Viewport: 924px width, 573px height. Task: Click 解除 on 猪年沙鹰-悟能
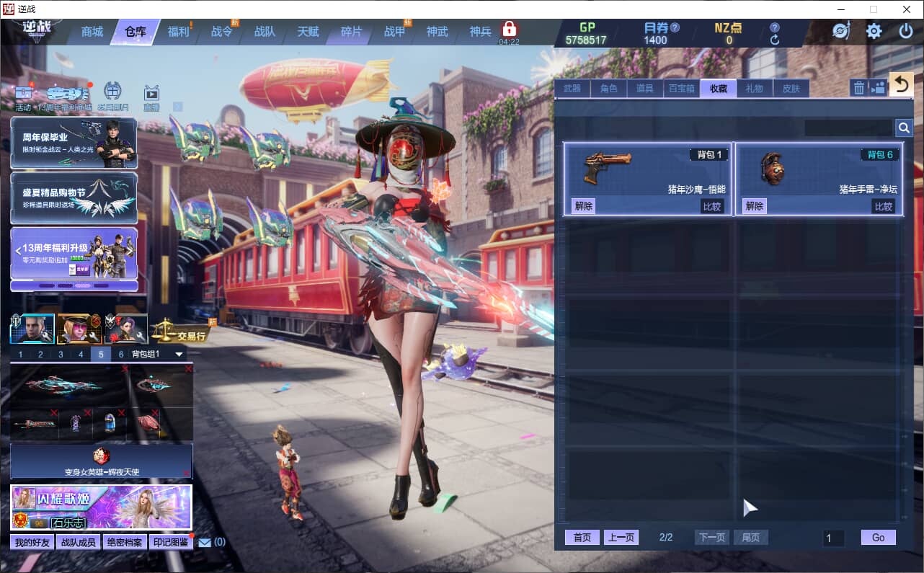click(x=584, y=206)
